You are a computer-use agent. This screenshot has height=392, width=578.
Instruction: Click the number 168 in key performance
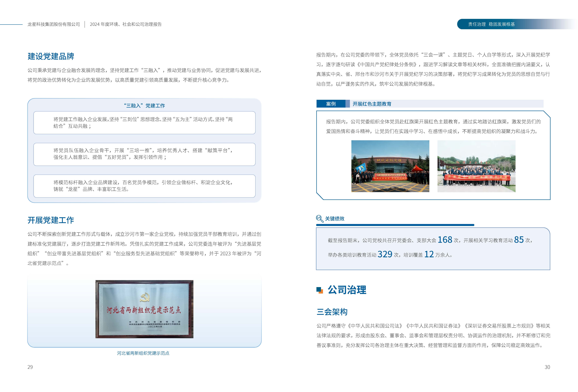click(x=445, y=240)
